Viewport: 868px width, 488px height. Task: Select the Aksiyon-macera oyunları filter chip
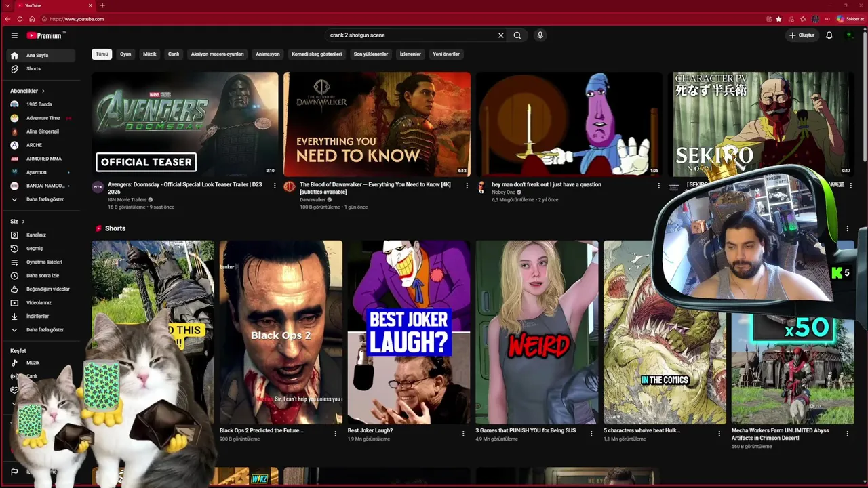click(x=218, y=54)
